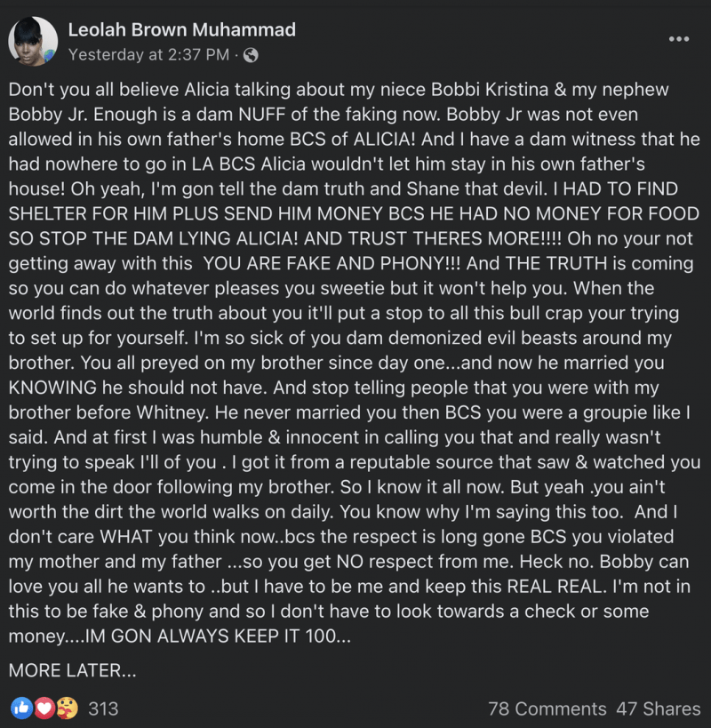Click the globe public privacy icon
The width and height of the screenshot is (711, 728).
click(x=251, y=55)
